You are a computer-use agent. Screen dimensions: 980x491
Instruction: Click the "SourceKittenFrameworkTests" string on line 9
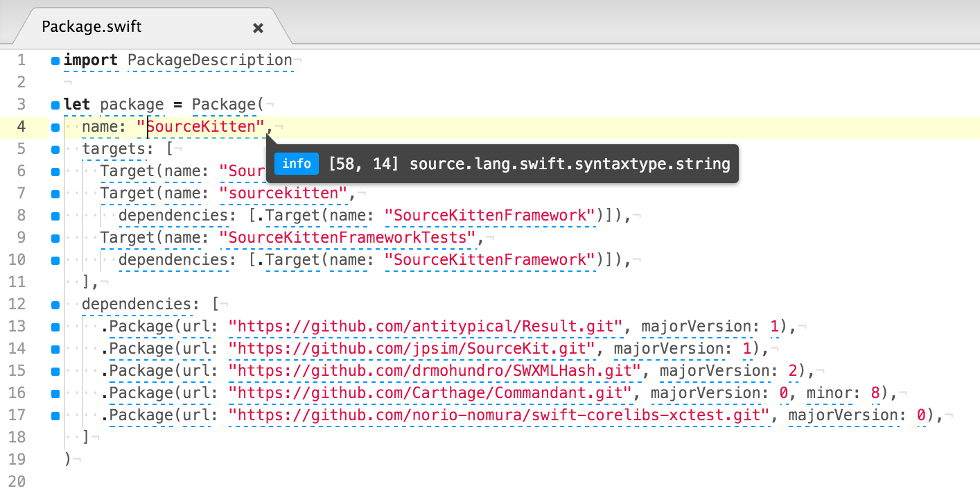(348, 238)
